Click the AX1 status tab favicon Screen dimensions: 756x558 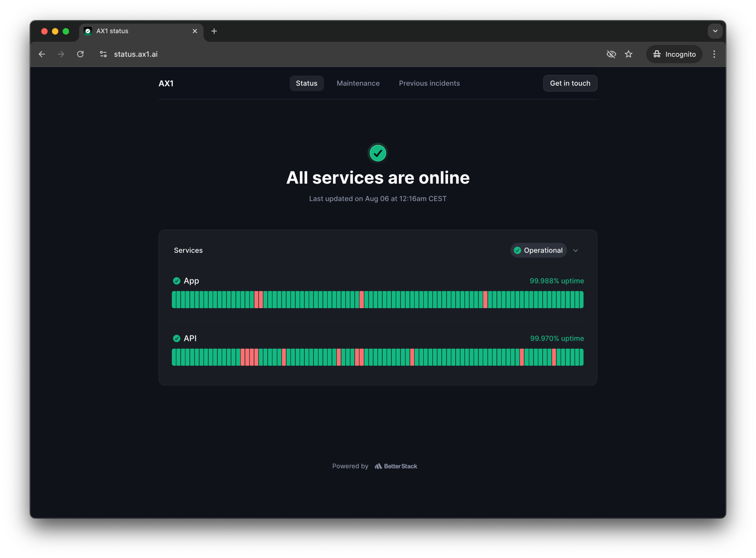87,31
